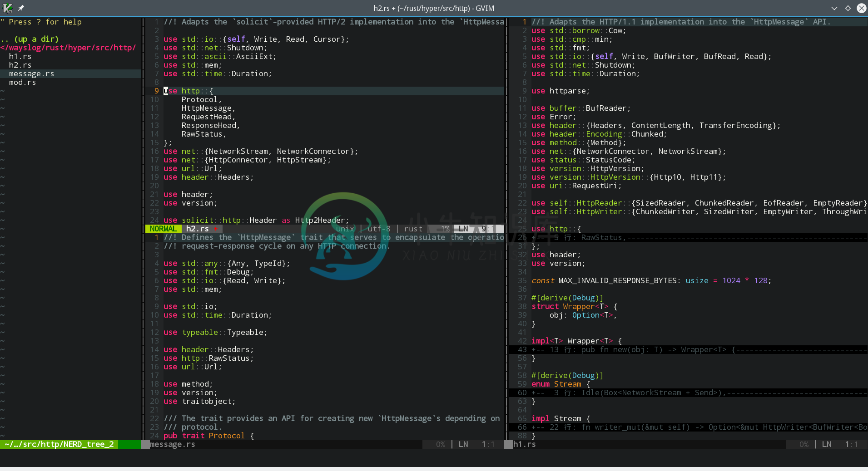
Task: Click 'utf-8' encoding in h2.rs status line
Action: pos(379,229)
